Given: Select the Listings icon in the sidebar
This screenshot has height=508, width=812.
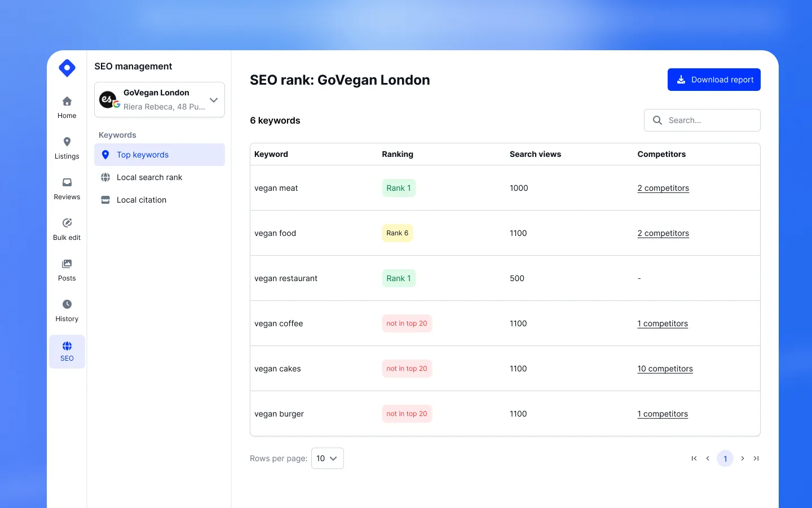Looking at the screenshot, I should [x=67, y=147].
